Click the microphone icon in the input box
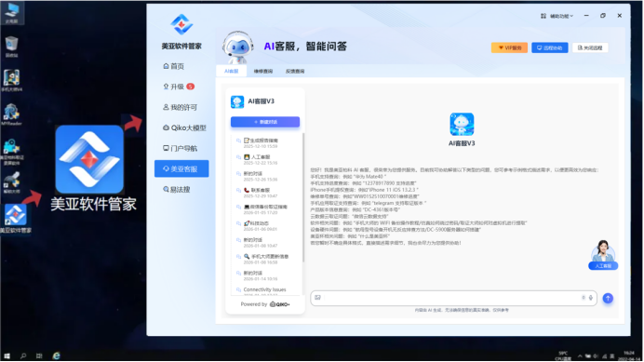Viewport: 644px width, 362px height. click(591, 298)
